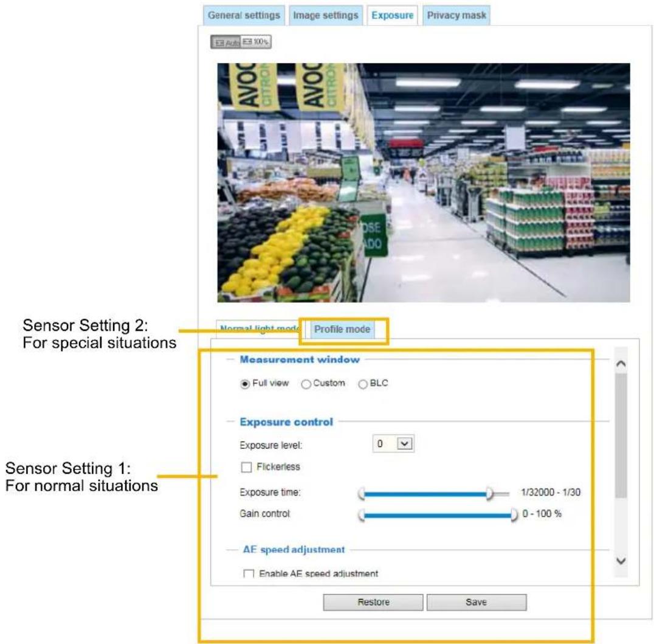
Task: Click the Exposure control heading
Action: click(286, 422)
